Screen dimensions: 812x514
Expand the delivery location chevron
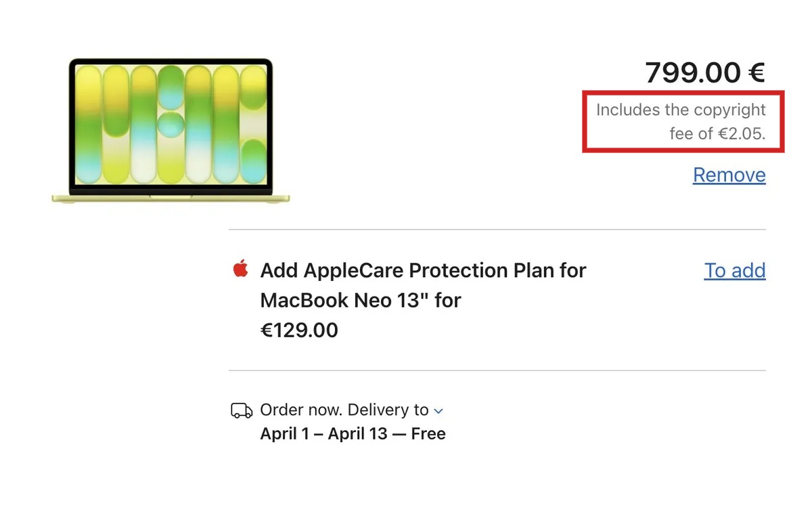438,411
